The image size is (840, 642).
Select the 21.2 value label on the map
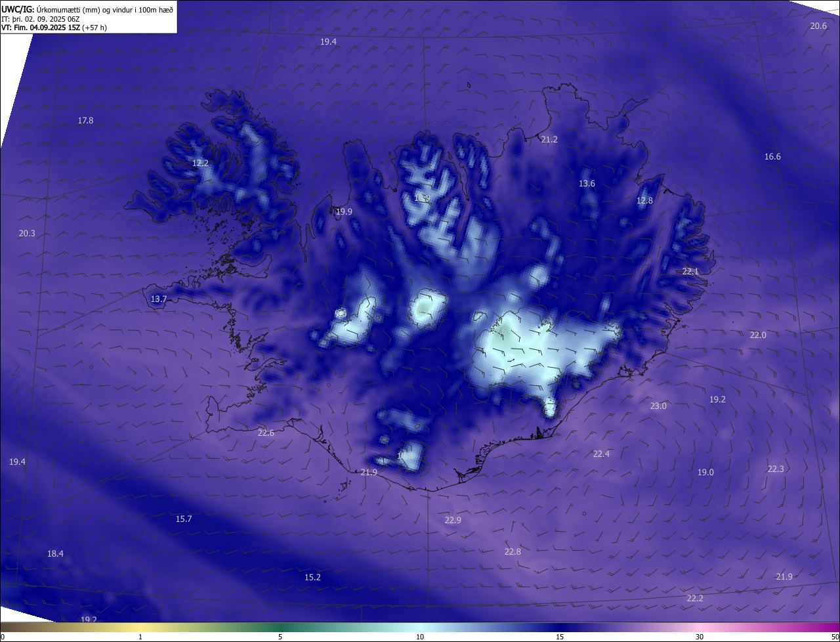(x=549, y=140)
